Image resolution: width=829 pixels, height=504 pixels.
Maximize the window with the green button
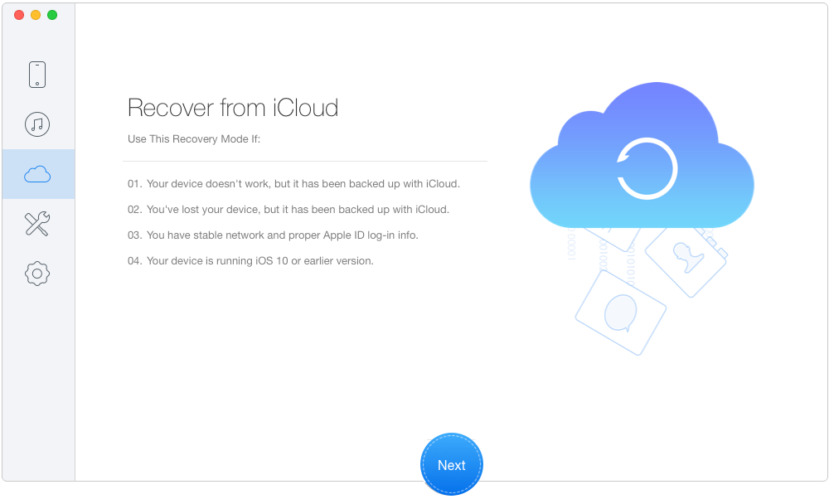(52, 15)
